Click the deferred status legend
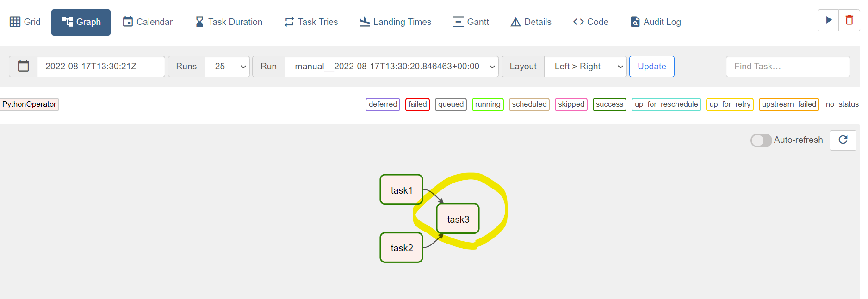This screenshot has width=868, height=299. (x=383, y=104)
